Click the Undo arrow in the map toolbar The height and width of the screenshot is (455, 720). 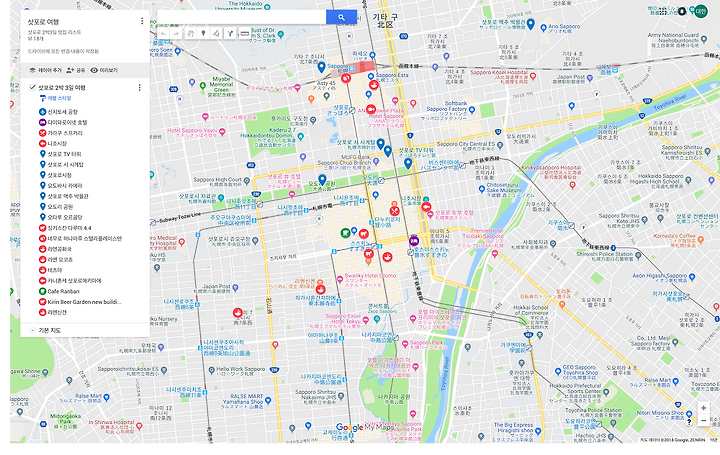pyautogui.click(x=163, y=34)
